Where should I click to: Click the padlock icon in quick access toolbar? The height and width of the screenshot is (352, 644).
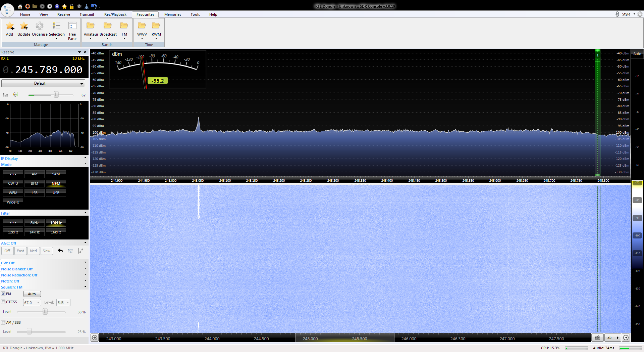pyautogui.click(x=71, y=6)
